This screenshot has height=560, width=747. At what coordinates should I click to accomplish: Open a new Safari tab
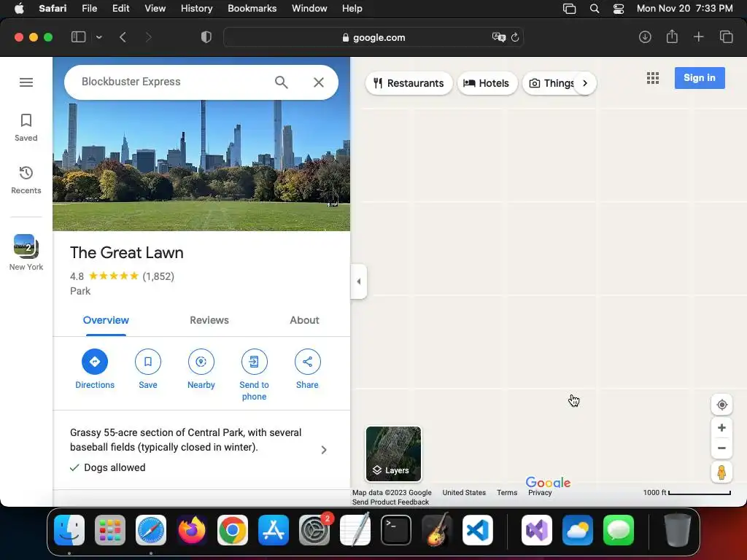698,37
